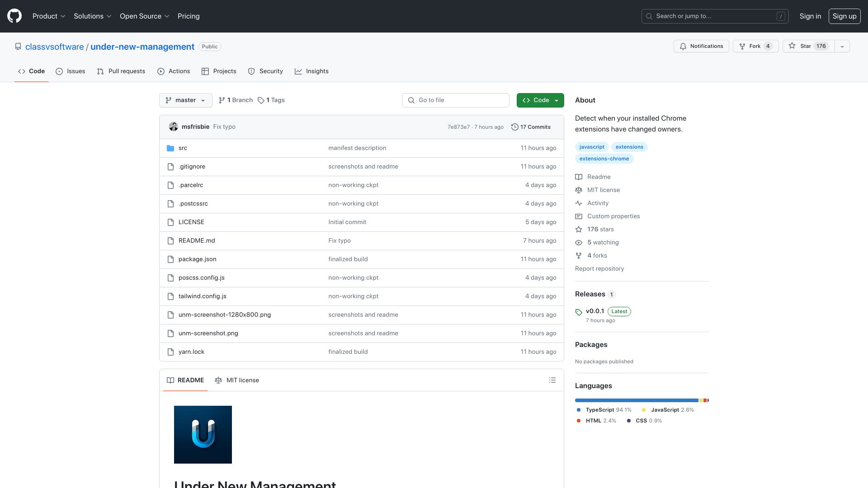Click the Search or jump to field
Image resolution: width=868 pixels, height=488 pixels.
tap(715, 16)
